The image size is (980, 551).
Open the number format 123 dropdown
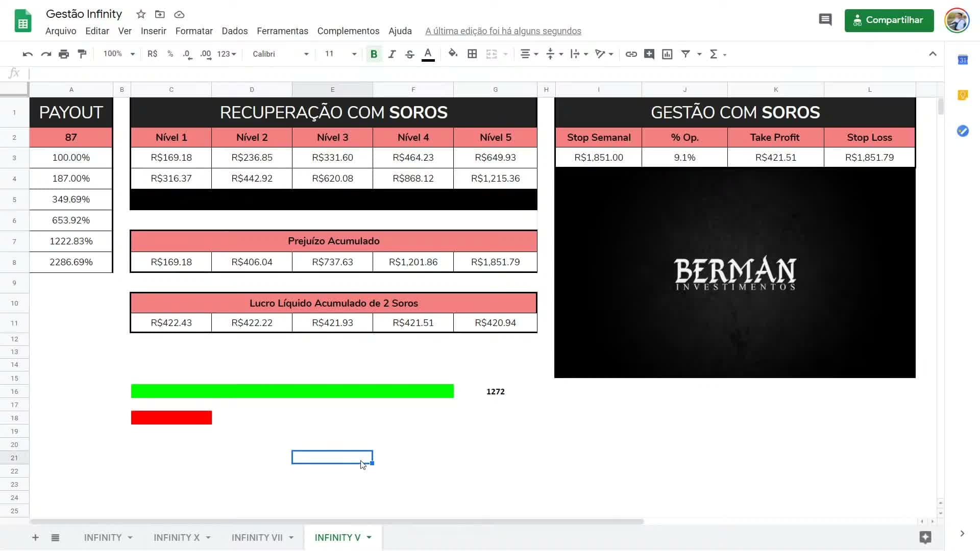tap(227, 54)
